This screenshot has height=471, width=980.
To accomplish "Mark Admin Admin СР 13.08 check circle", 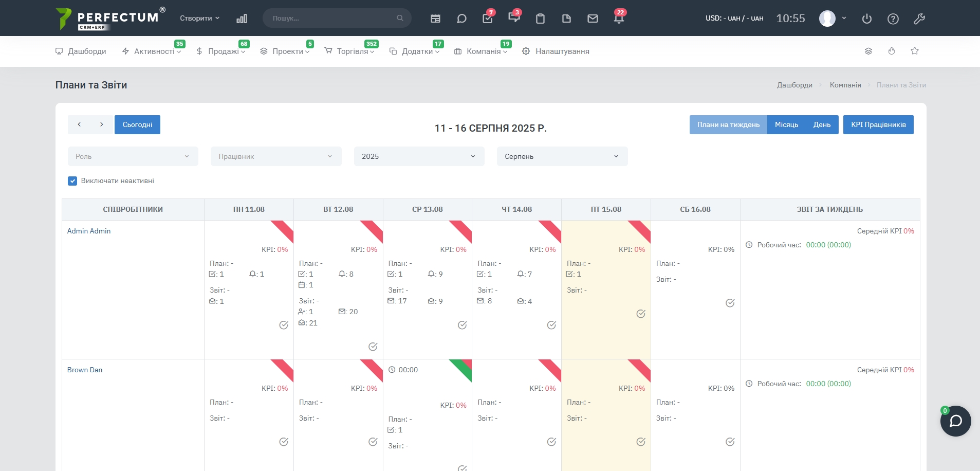I will coord(463,325).
